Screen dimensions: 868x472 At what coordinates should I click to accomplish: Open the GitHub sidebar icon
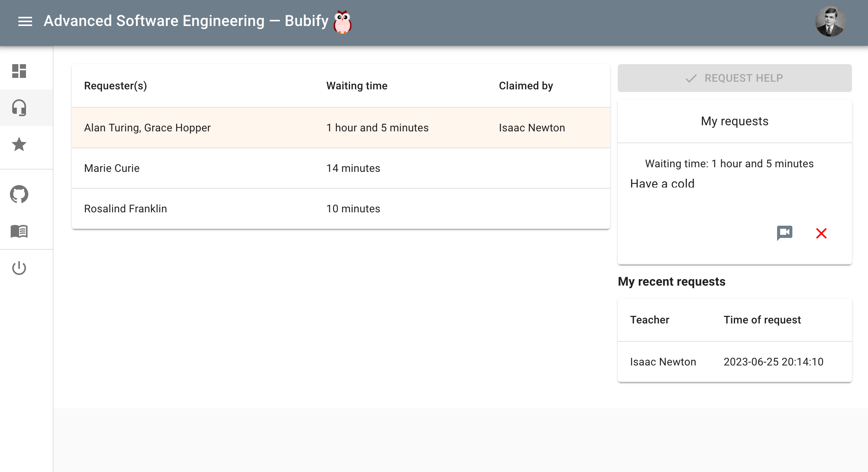19,194
